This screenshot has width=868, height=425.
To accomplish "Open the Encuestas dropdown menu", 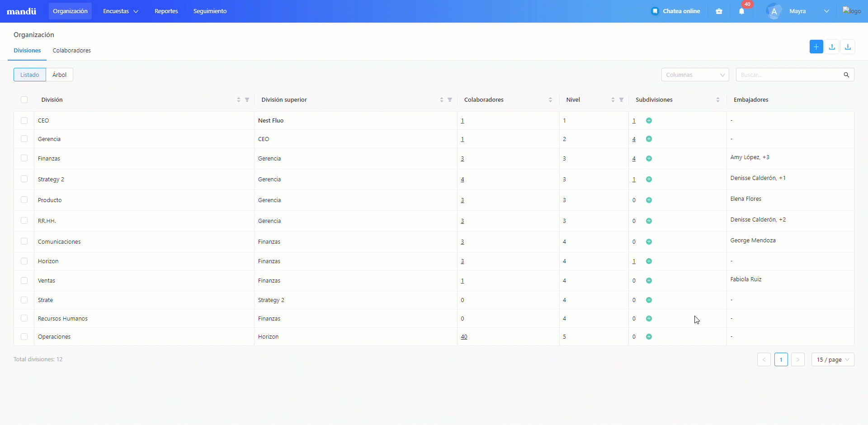I will [121, 11].
